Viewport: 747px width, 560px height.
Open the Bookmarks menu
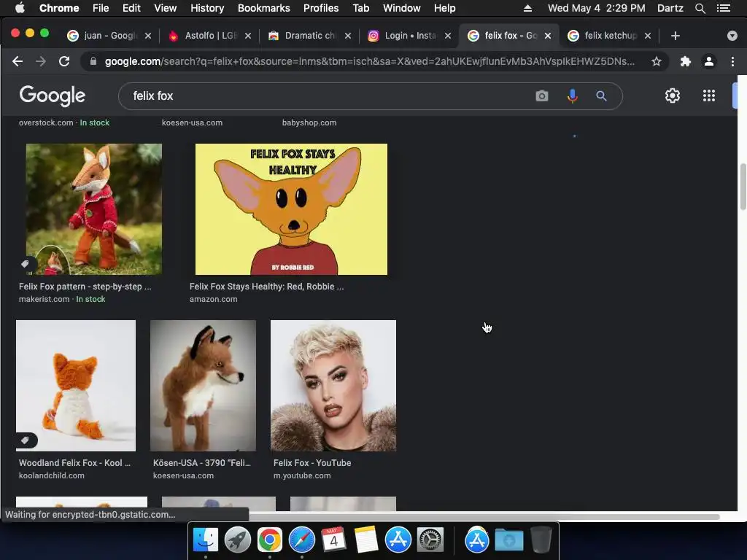[264, 8]
